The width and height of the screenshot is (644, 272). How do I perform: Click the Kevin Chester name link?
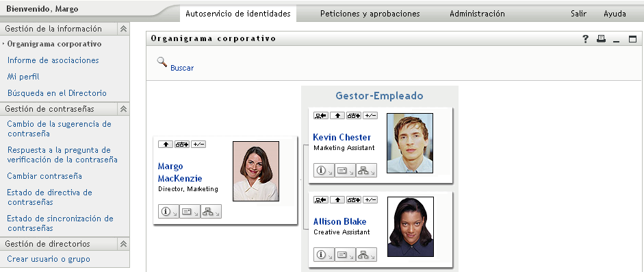342,137
